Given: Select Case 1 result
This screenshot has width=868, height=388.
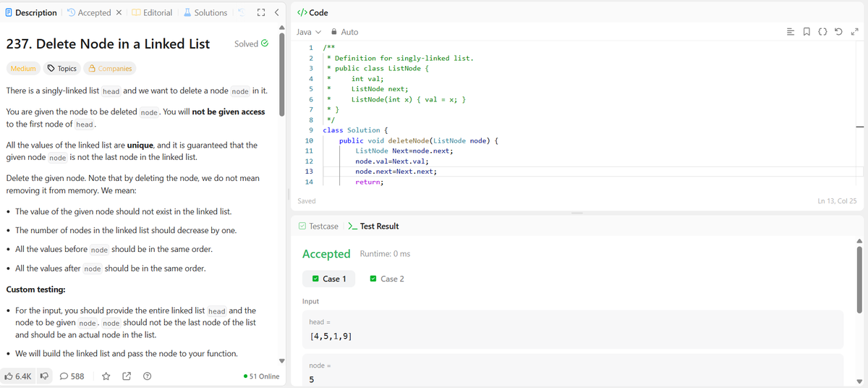Looking at the screenshot, I should coord(328,279).
